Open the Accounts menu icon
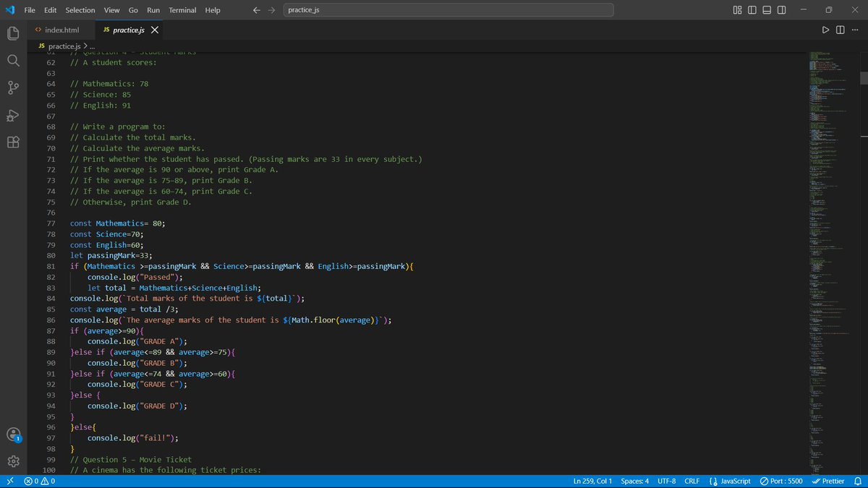868x488 pixels. [x=14, y=435]
